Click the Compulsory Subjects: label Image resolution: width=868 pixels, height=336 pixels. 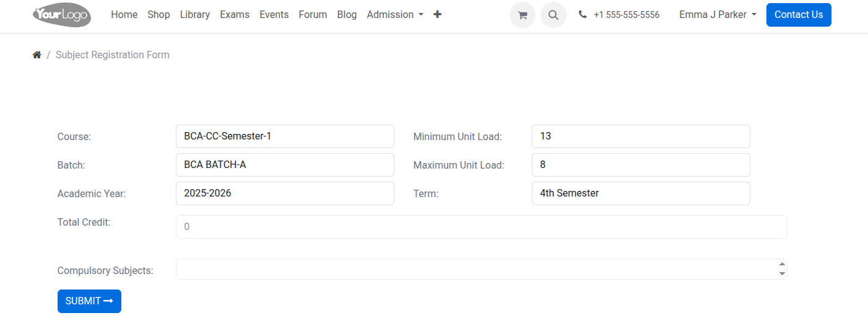(x=105, y=271)
